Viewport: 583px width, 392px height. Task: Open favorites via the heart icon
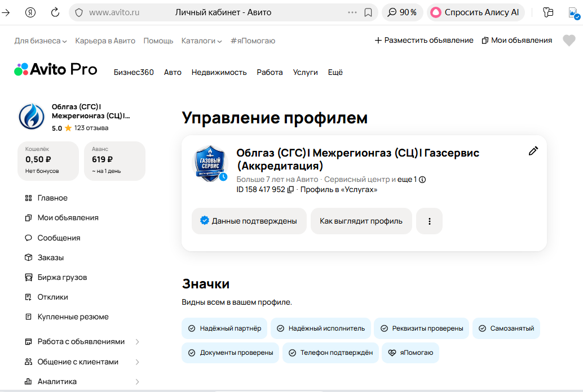569,40
